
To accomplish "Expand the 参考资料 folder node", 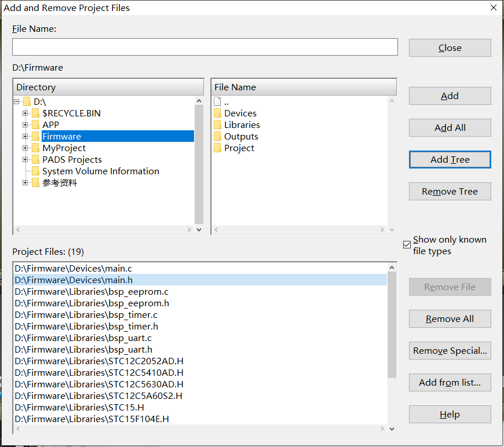I will (x=25, y=182).
